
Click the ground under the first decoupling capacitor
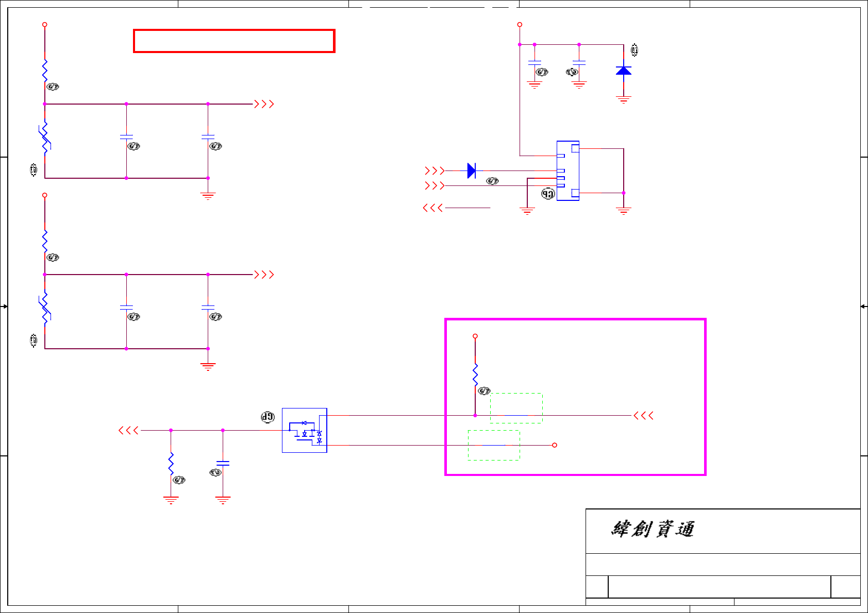535,85
